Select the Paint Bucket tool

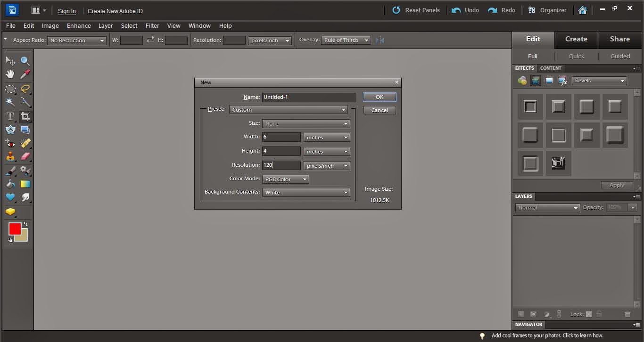(x=10, y=184)
